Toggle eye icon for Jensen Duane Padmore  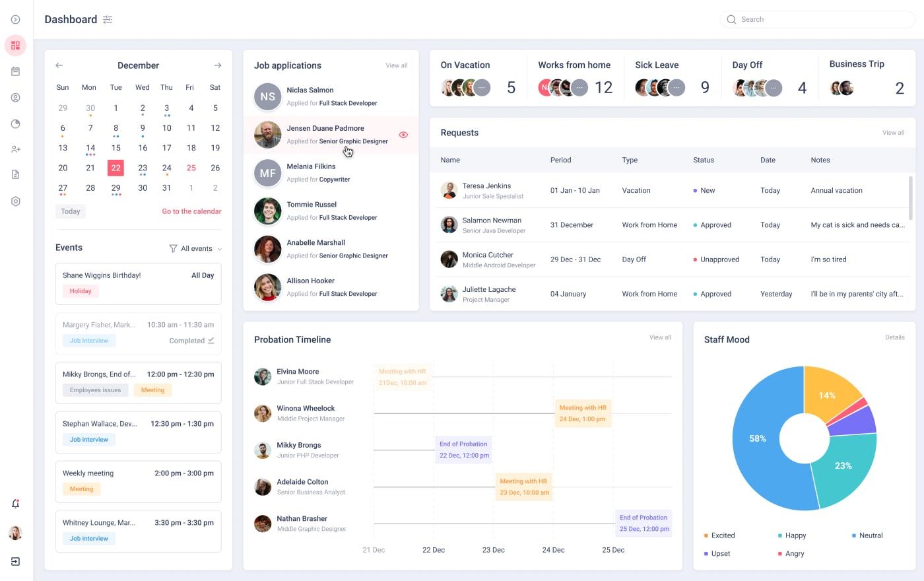point(403,135)
